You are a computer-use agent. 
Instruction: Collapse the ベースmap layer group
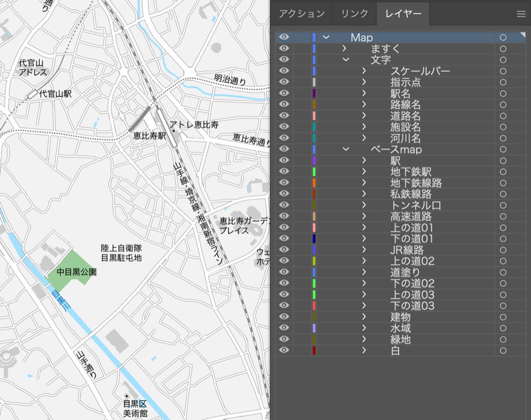pyautogui.click(x=346, y=149)
